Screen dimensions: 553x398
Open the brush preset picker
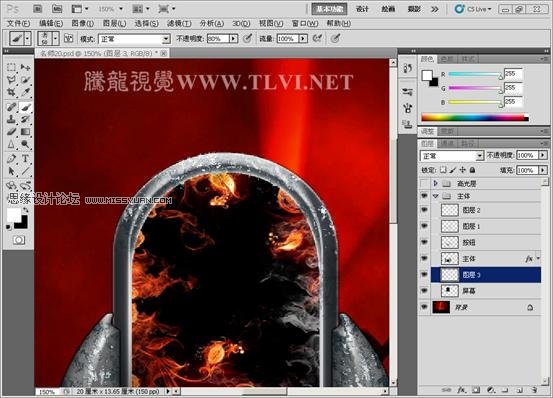55,38
